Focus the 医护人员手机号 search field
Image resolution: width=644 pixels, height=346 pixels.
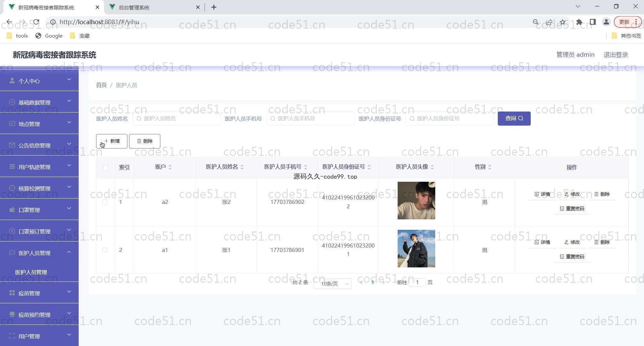pyautogui.click(x=311, y=119)
